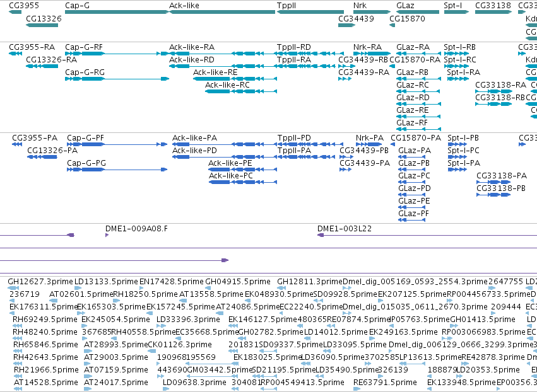Click transcript 'Spt-I-RB'
This screenshot has height=392, width=537.
pos(459,47)
